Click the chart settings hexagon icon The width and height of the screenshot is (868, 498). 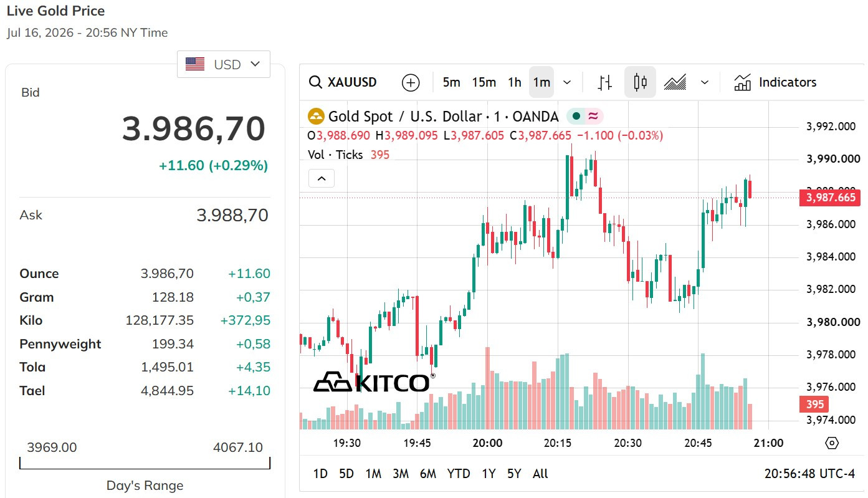coord(831,443)
